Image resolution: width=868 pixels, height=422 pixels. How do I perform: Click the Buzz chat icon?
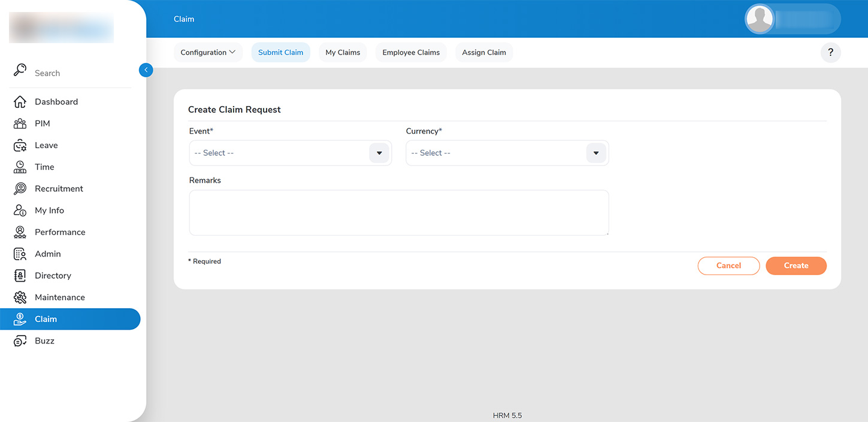[20, 341]
